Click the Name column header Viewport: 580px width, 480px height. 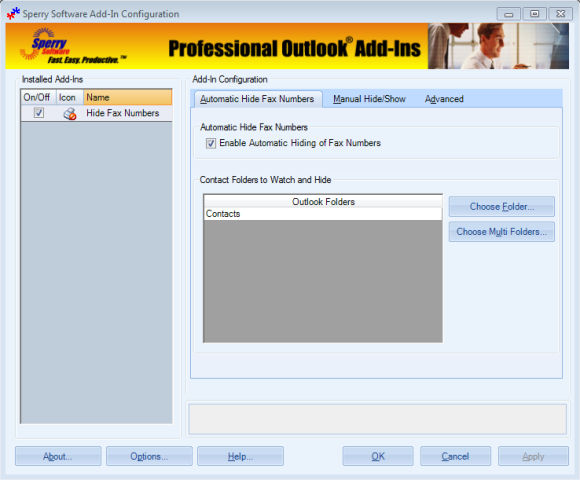click(x=128, y=97)
